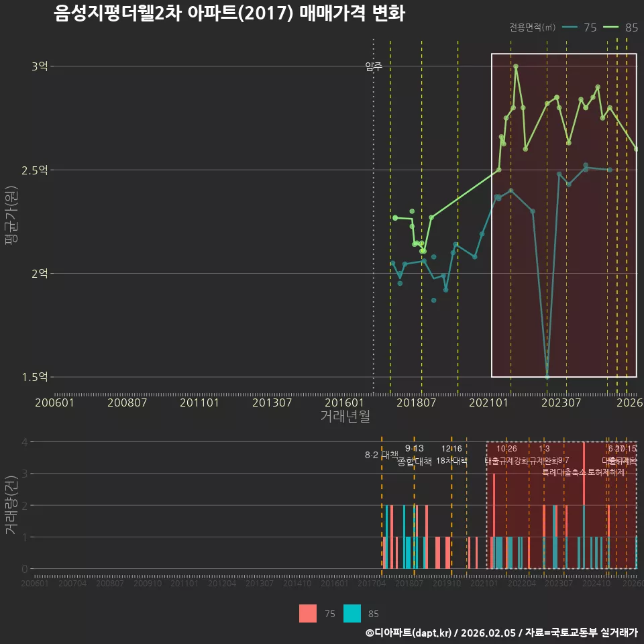
Task: Click the 85 series peak point at 3억
Action: point(516,66)
